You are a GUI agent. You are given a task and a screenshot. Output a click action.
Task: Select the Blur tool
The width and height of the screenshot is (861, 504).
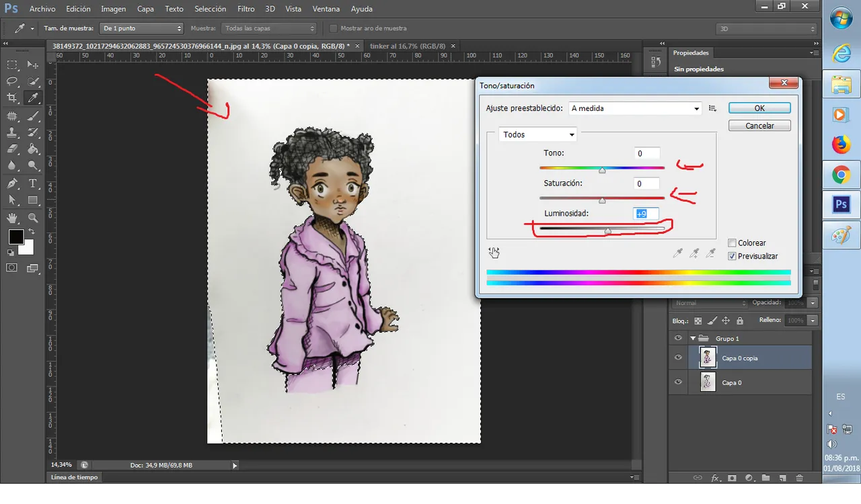(12, 165)
